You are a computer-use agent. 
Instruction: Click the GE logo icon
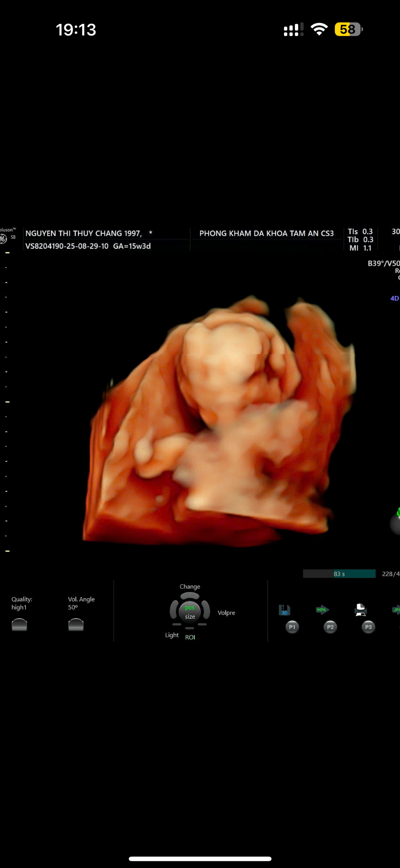4,239
